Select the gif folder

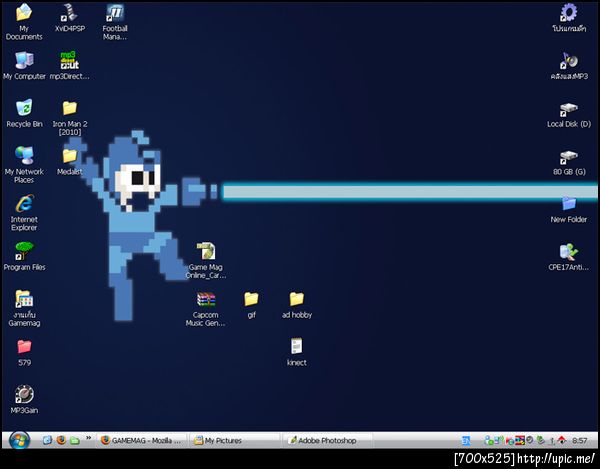[251, 305]
